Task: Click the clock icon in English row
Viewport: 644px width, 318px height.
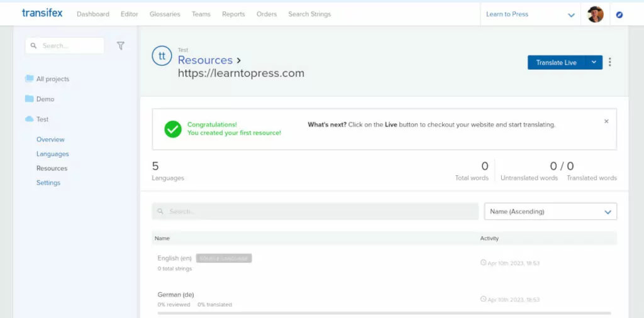Action: (x=484, y=262)
